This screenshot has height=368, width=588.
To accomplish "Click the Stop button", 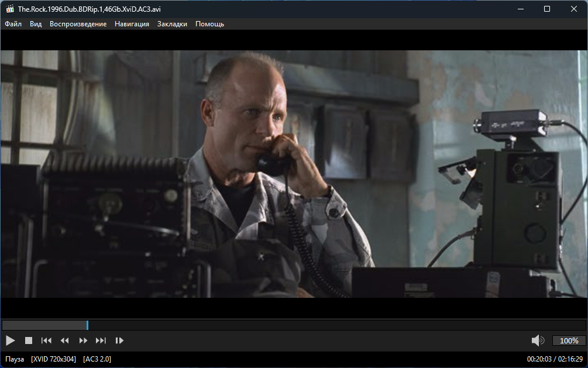I will point(29,341).
